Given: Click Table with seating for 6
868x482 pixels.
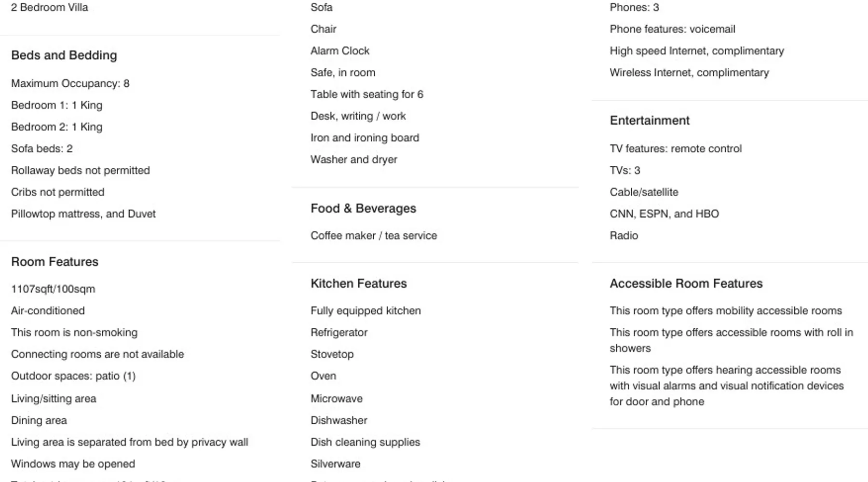Looking at the screenshot, I should click(x=366, y=94).
